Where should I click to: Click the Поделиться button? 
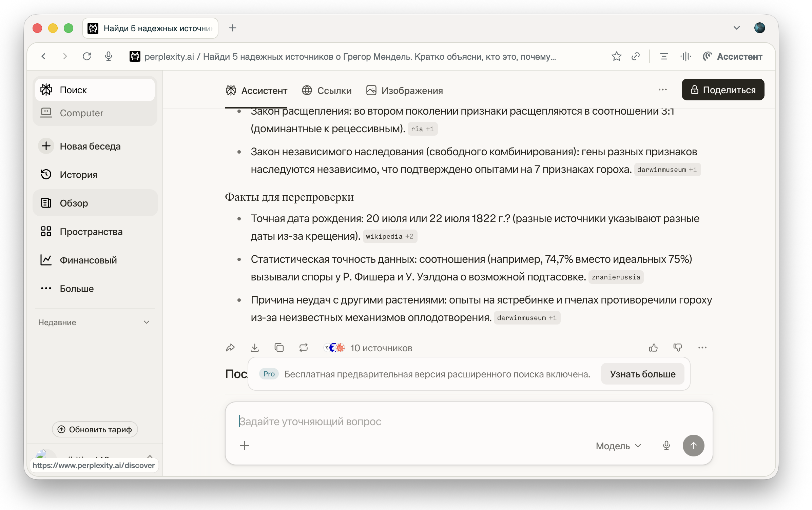pyautogui.click(x=723, y=90)
